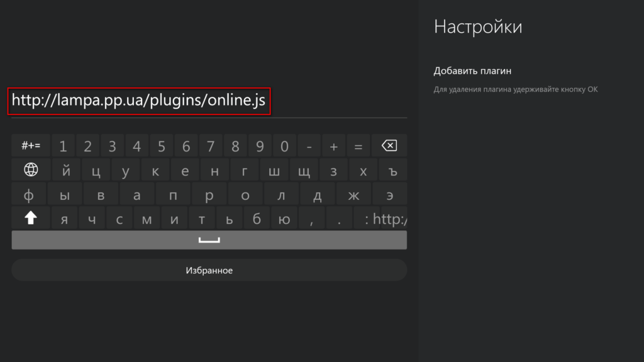Switch keyboard language with globe icon

pos(31,170)
